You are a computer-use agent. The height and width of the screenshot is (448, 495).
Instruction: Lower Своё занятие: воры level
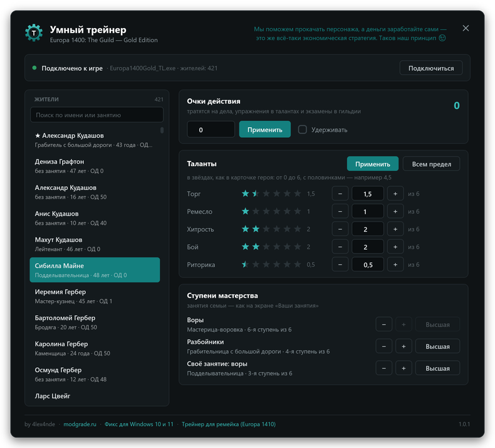[x=384, y=368]
